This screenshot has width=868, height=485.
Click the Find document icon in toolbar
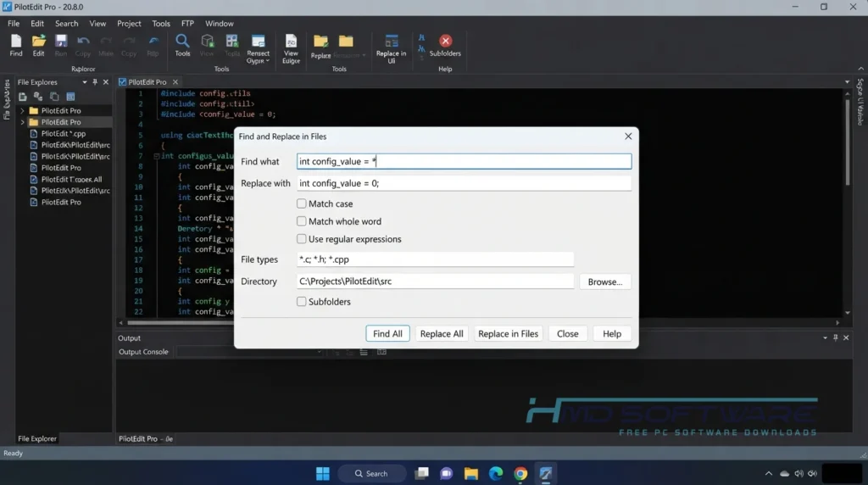tap(16, 42)
